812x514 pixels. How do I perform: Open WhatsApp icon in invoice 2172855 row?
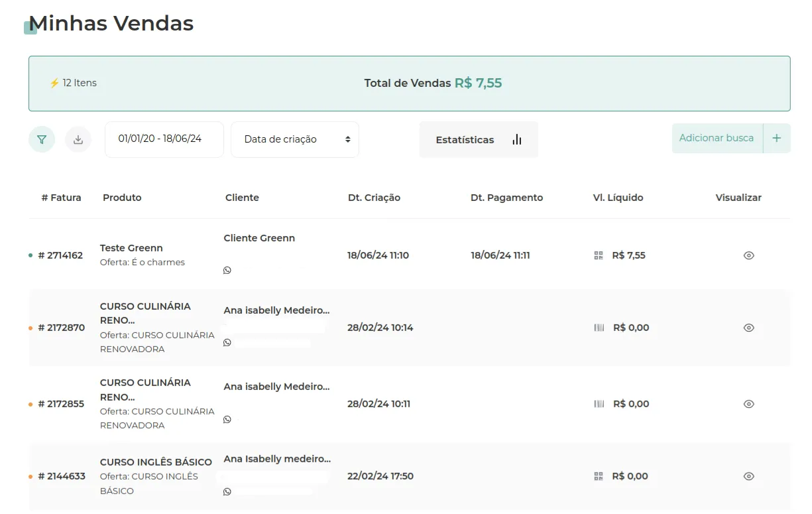227,419
